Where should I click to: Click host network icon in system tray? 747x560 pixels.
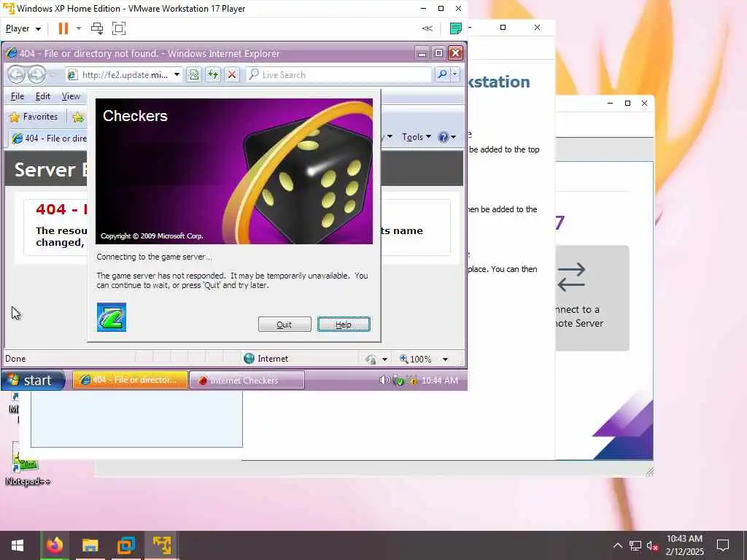[635, 545]
